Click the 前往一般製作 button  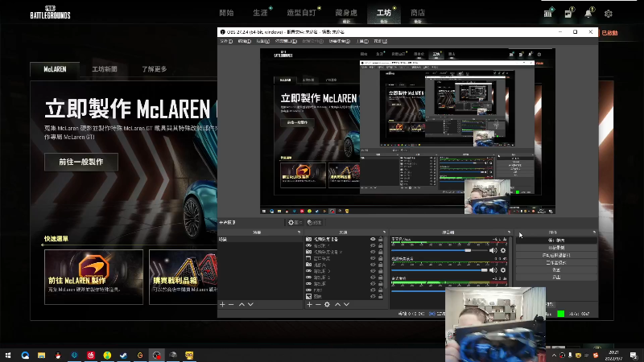(x=81, y=162)
